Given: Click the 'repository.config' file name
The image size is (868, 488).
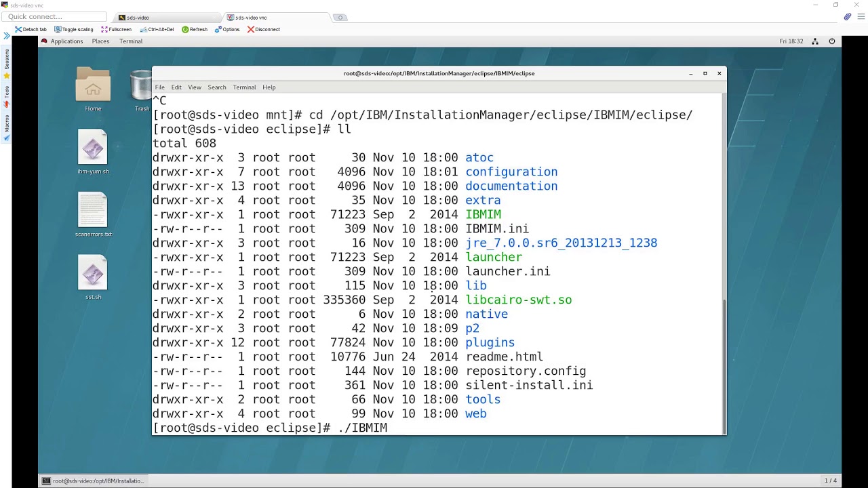Looking at the screenshot, I should coord(526,371).
